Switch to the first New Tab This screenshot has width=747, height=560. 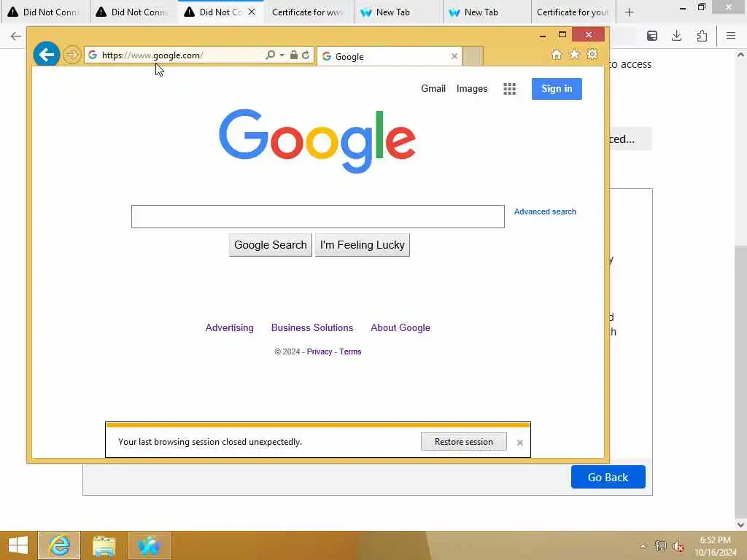pyautogui.click(x=399, y=12)
